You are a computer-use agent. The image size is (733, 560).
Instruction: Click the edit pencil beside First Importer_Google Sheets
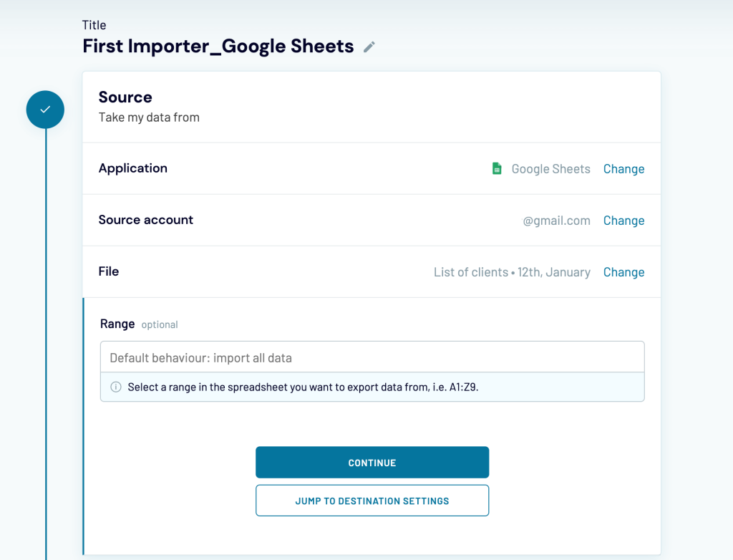click(x=369, y=46)
